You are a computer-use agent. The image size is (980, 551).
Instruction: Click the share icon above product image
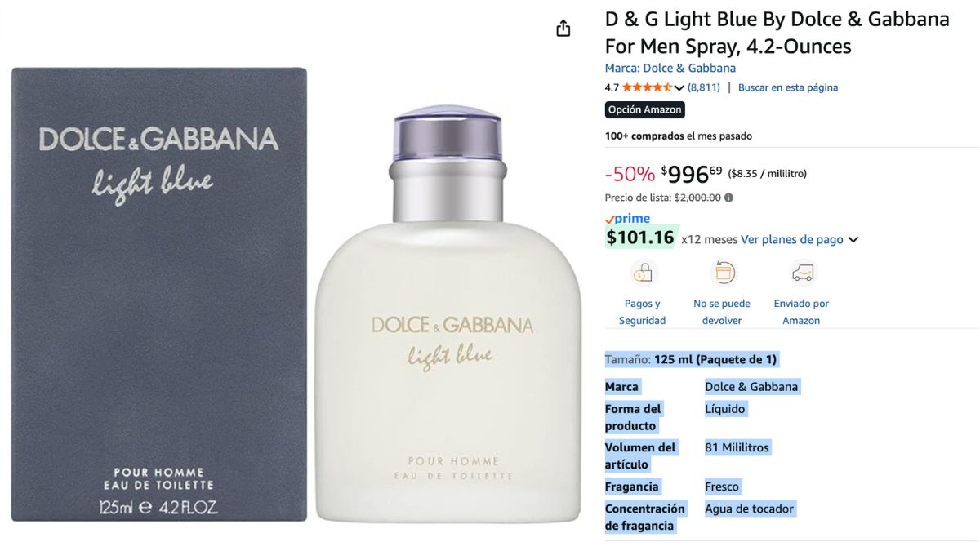click(563, 29)
